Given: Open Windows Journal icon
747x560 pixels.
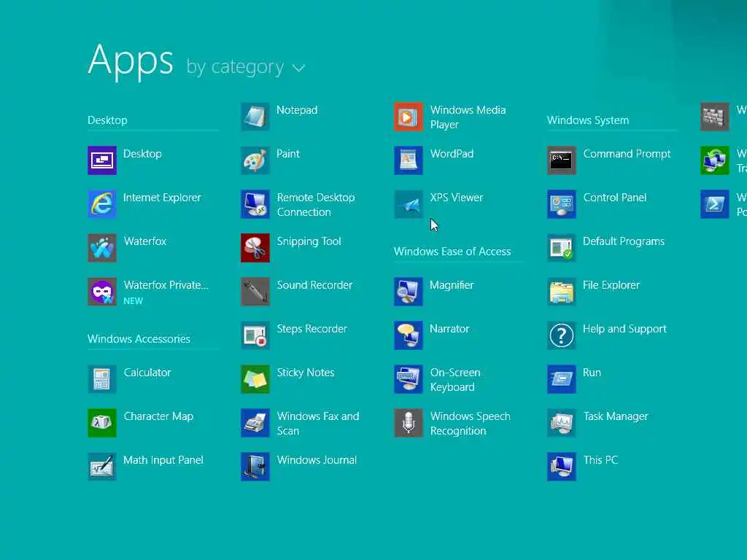Looking at the screenshot, I should (255, 467).
